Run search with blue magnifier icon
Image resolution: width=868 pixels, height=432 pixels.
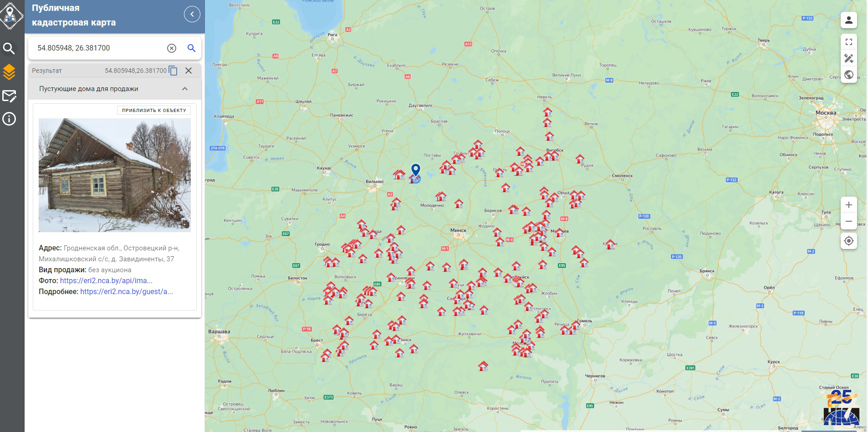coord(192,48)
